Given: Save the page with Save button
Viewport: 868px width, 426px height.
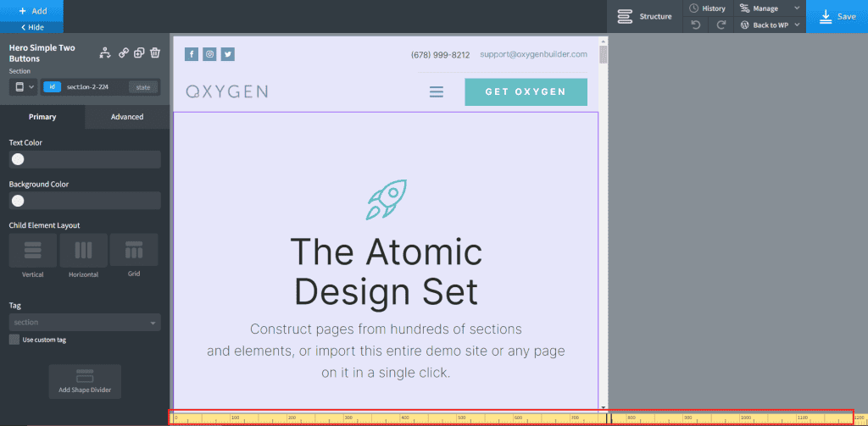Looking at the screenshot, I should pyautogui.click(x=837, y=17).
